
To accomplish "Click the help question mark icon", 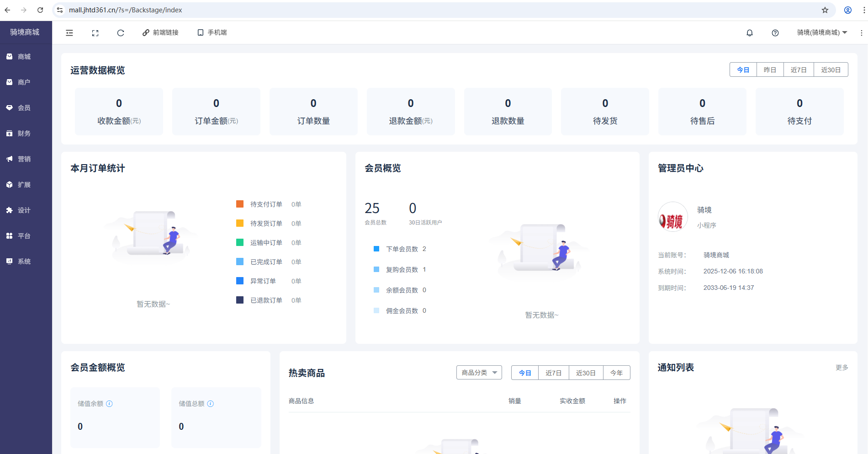I will click(x=775, y=32).
